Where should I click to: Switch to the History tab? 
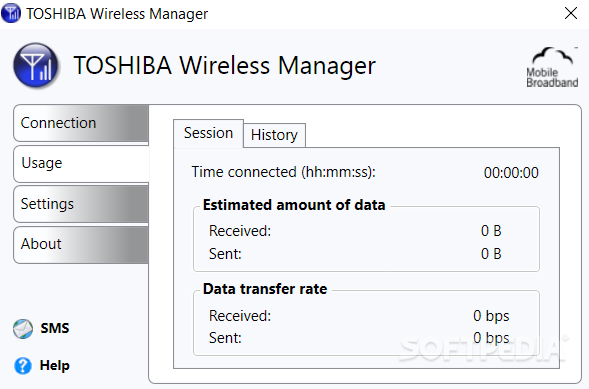pyautogui.click(x=274, y=135)
